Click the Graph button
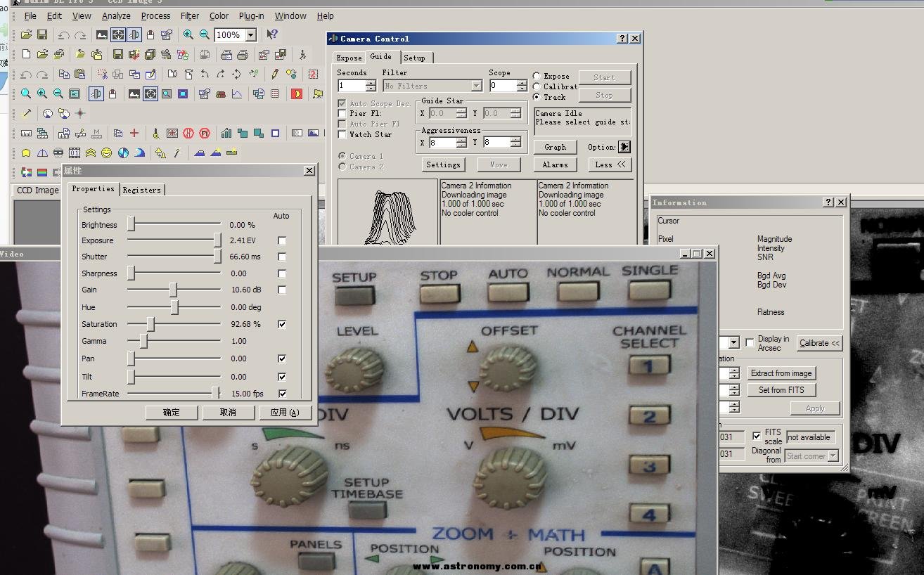 click(x=555, y=147)
